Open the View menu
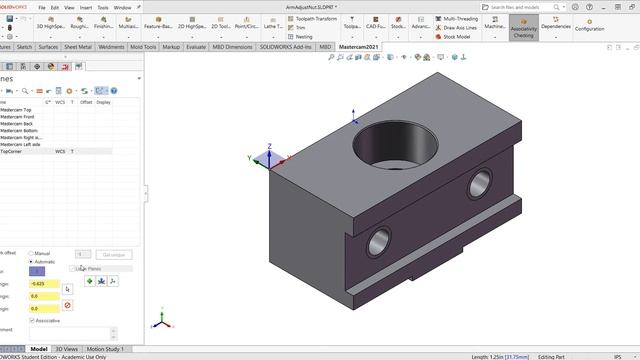The image size is (640, 360). 69,7
